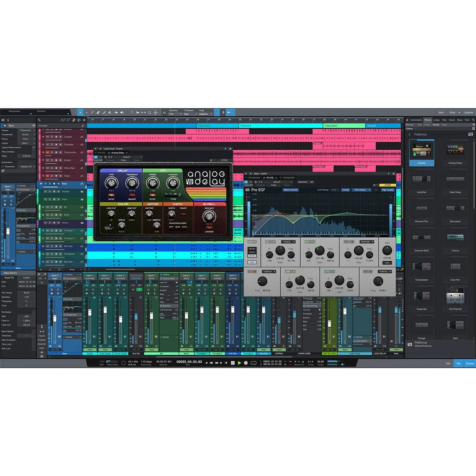Click Copy in the Analog Delay window
The width and height of the screenshot is (476, 476).
123,160
